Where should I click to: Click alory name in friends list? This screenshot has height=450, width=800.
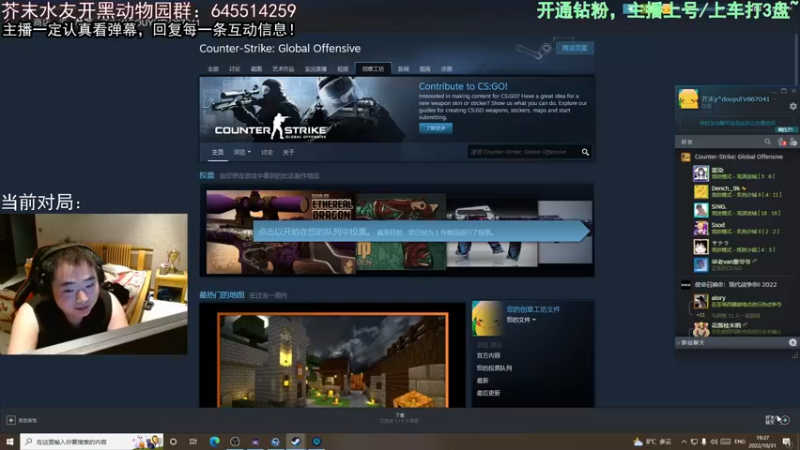[718, 298]
